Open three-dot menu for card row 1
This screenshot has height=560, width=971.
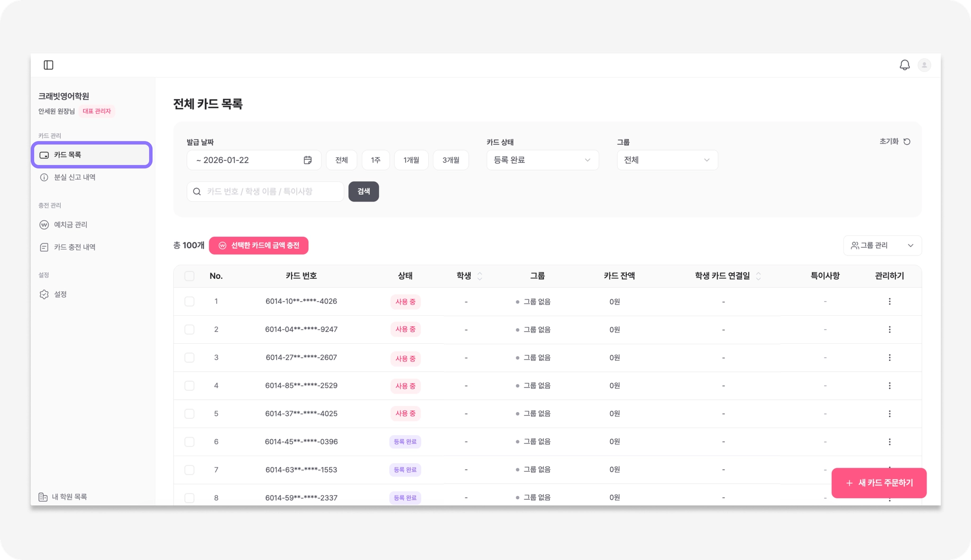point(889,302)
